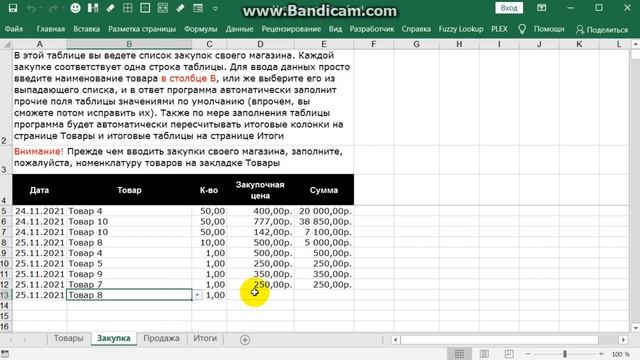Switch to Page Layout view icon

484,354
